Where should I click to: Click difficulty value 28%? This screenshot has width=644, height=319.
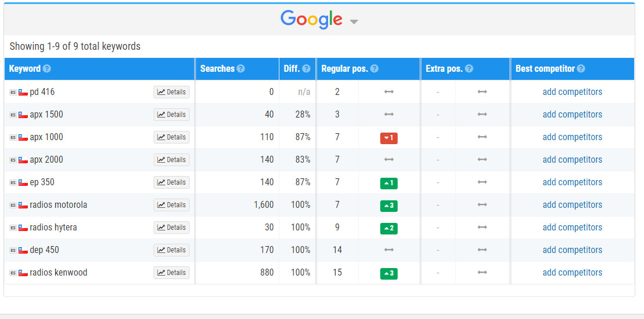pyautogui.click(x=302, y=115)
